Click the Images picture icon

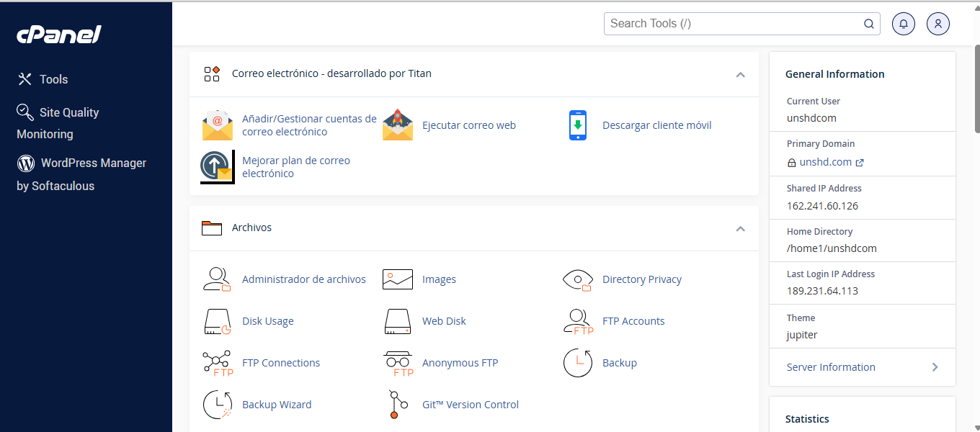397,279
